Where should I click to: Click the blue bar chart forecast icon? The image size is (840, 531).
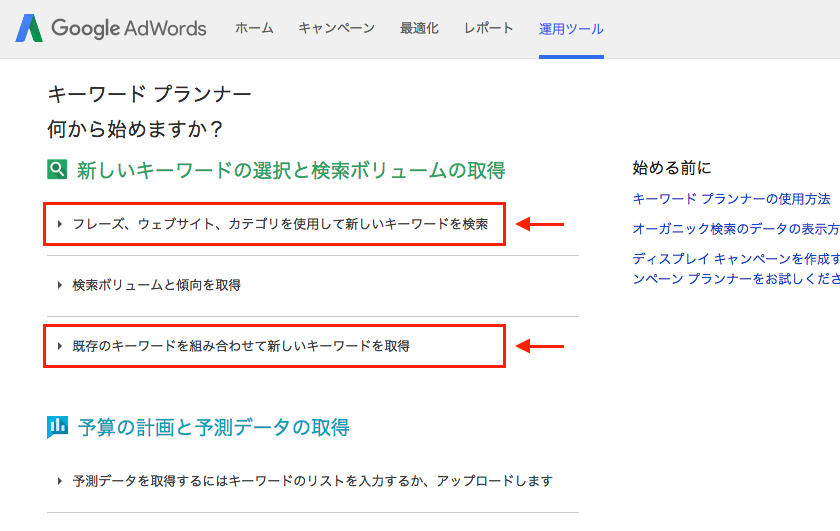pyautogui.click(x=57, y=427)
